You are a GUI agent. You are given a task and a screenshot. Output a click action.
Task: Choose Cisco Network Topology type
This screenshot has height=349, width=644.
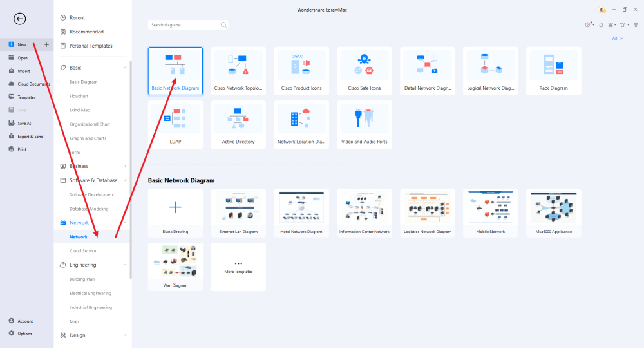pos(238,71)
